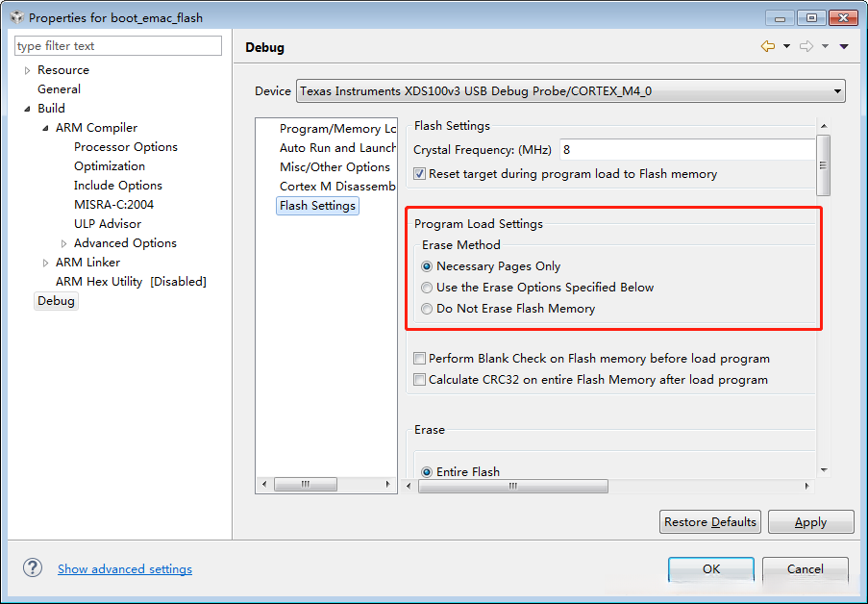Expand the ARM Linker tree node
This screenshot has width=868, height=604.
[45, 263]
